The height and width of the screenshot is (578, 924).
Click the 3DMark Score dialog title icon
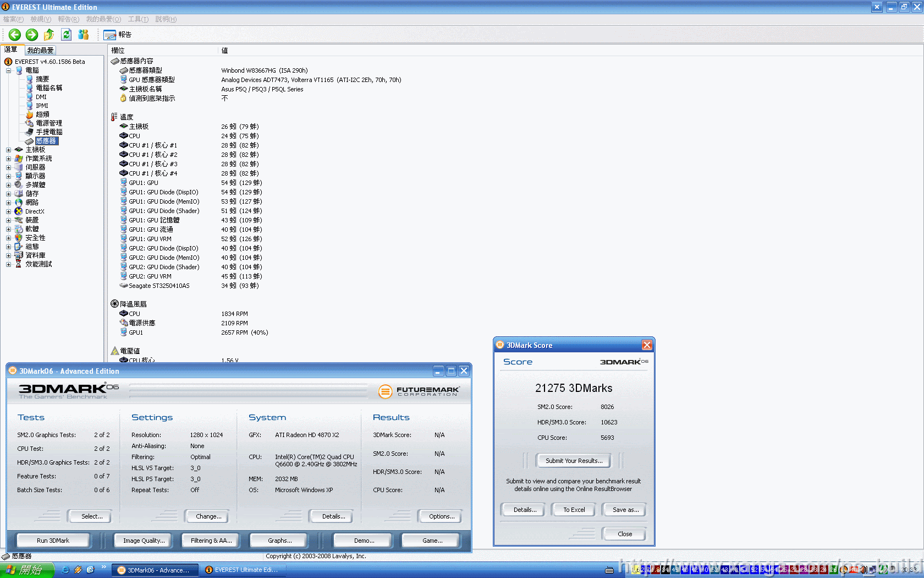500,345
